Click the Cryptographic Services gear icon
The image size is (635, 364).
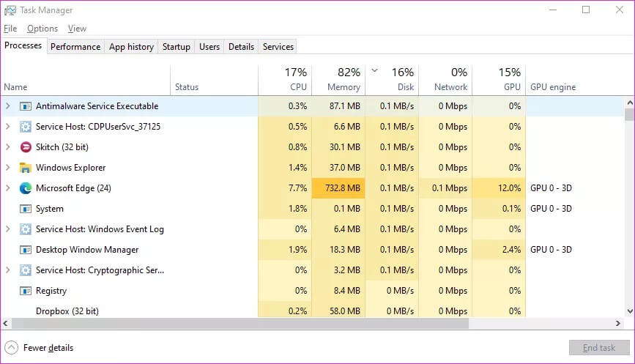26,270
